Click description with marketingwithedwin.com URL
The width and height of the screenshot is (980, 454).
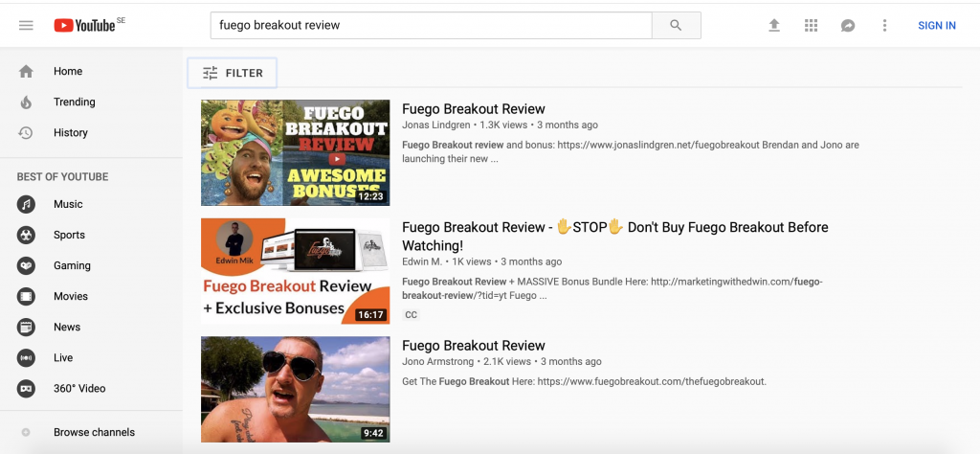tap(612, 289)
